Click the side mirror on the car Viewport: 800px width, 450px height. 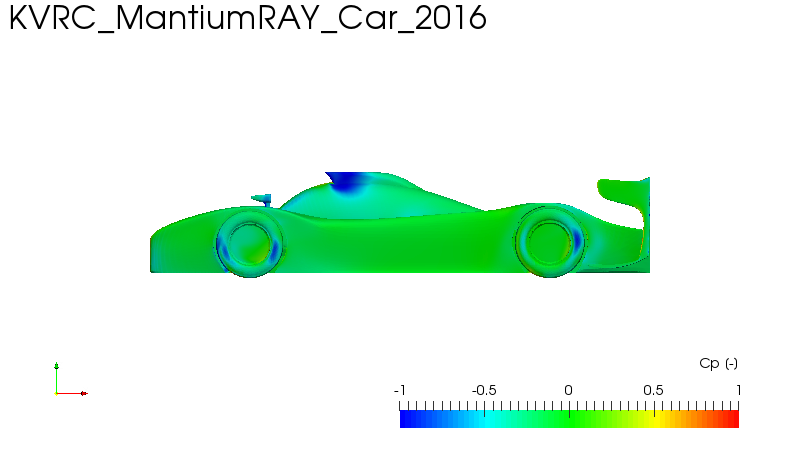click(x=262, y=199)
